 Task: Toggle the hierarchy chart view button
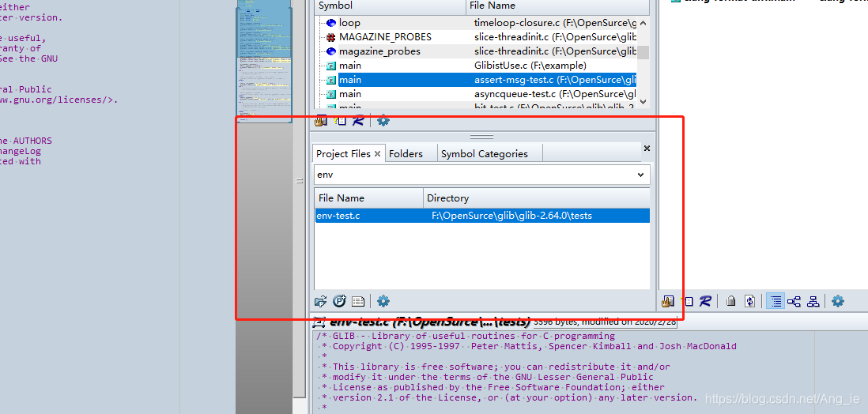click(813, 301)
